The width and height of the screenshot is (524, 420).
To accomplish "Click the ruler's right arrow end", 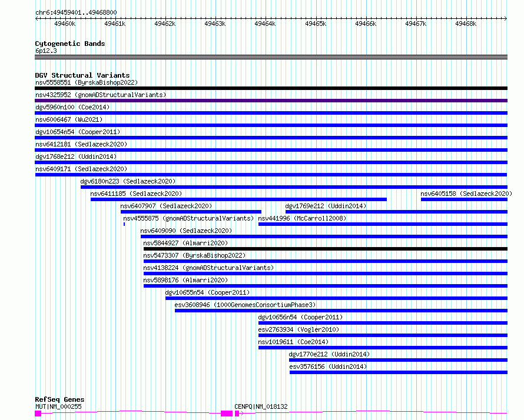I will click(x=506, y=18).
